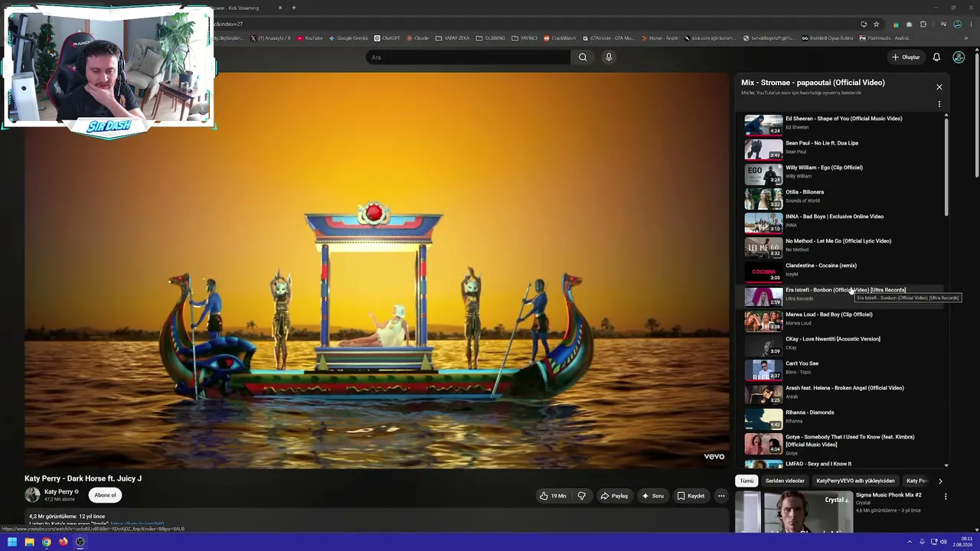This screenshot has width=980, height=551.
Task: Play Ed Sheeran Shape of You thumbnail
Action: [x=763, y=125]
